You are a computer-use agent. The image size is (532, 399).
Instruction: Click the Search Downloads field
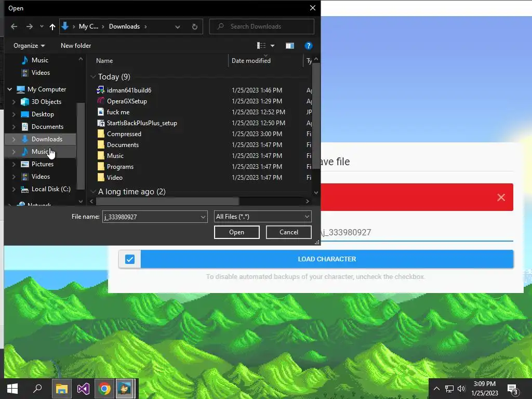pos(262,26)
